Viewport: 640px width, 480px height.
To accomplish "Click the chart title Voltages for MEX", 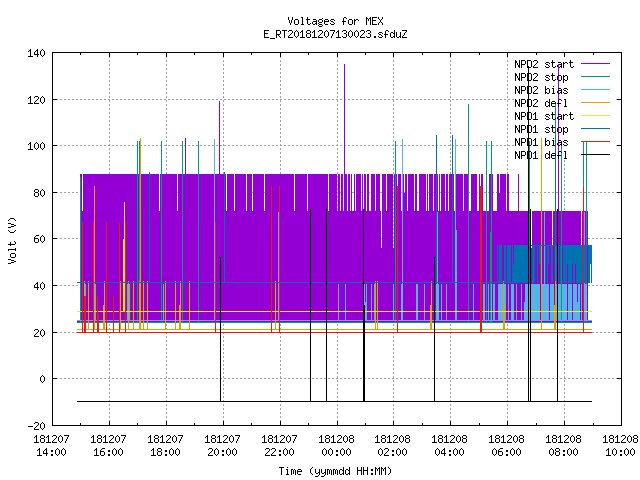I will click(x=336, y=21).
